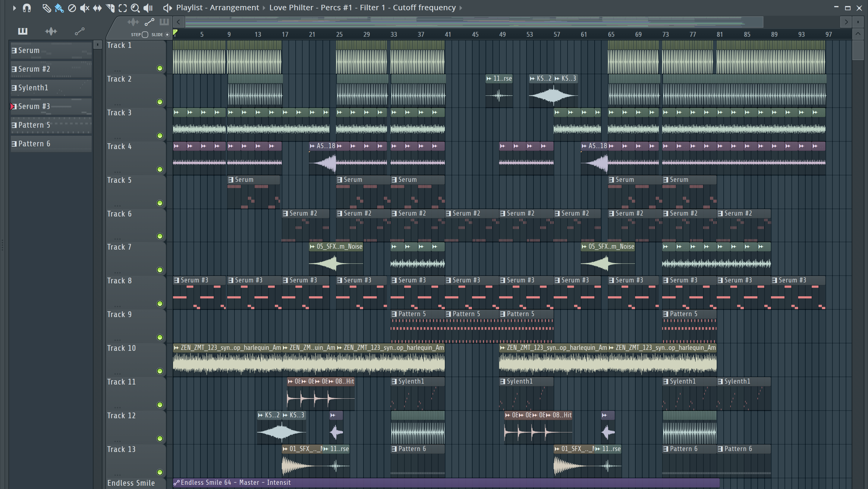
Task: Select the Delete tool
Action: pos(72,8)
